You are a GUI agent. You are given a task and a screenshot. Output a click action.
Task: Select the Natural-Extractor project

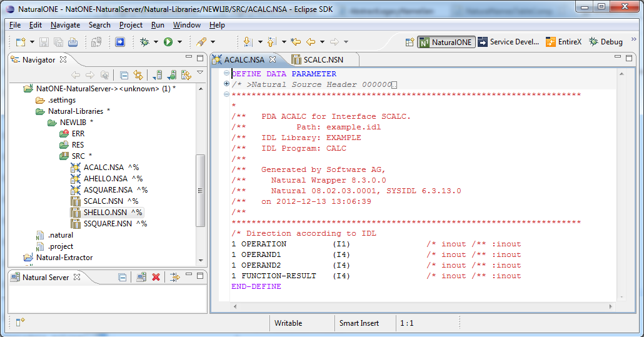[64, 258]
